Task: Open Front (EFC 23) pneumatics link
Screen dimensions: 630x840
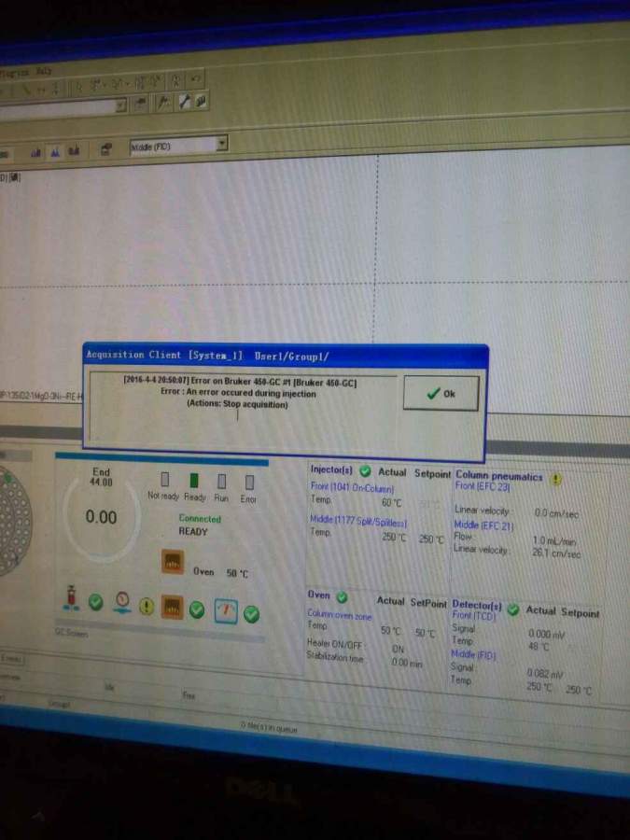Action: point(483,486)
